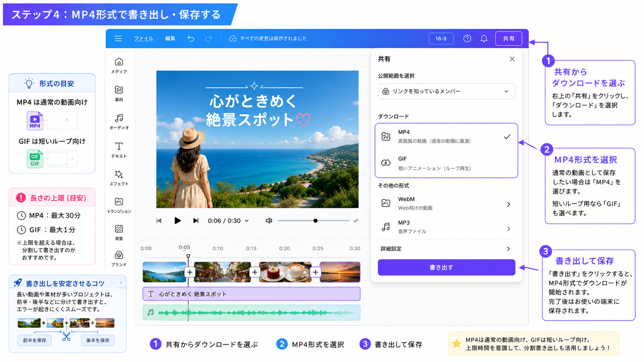Open the help question mark icon
Image resolution: width=644 pixels, height=362 pixels.
point(467,38)
